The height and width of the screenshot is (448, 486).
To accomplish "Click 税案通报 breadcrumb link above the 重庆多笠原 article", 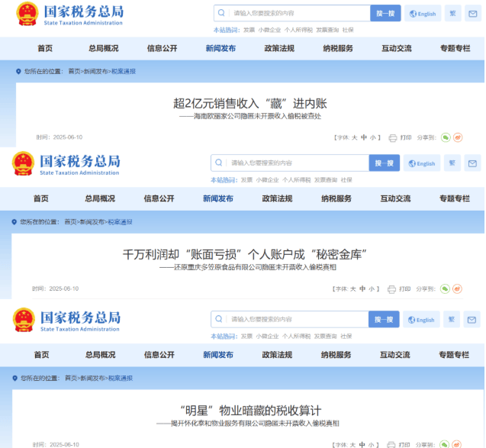I will 121,222.
